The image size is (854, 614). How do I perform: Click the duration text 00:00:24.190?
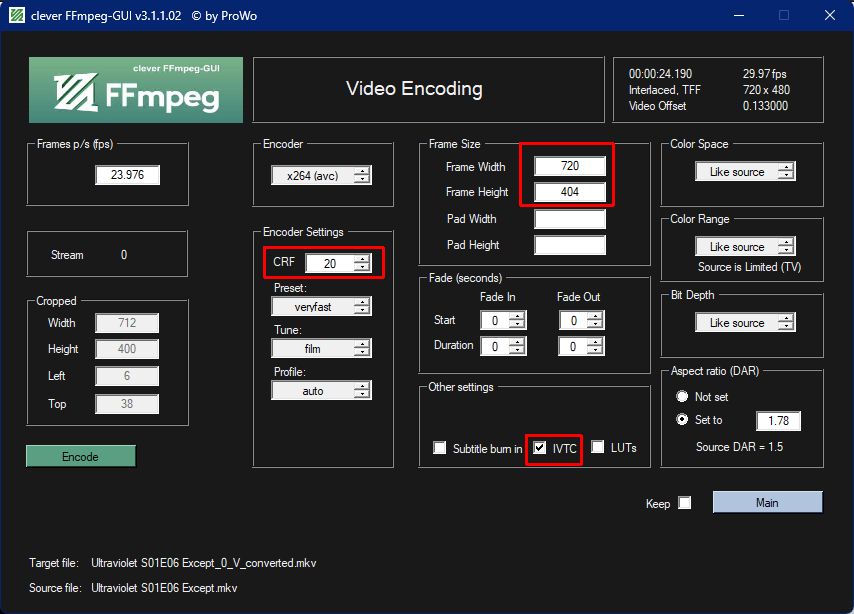(x=660, y=74)
